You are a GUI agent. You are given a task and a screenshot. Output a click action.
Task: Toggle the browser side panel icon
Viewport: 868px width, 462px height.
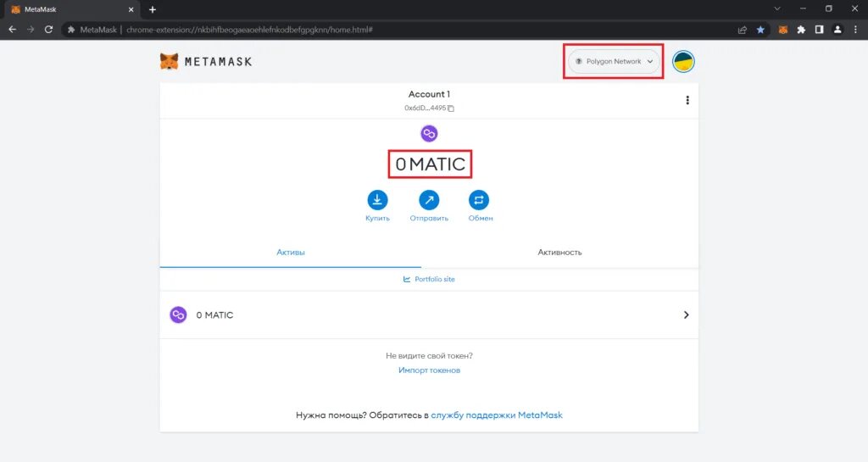point(820,30)
